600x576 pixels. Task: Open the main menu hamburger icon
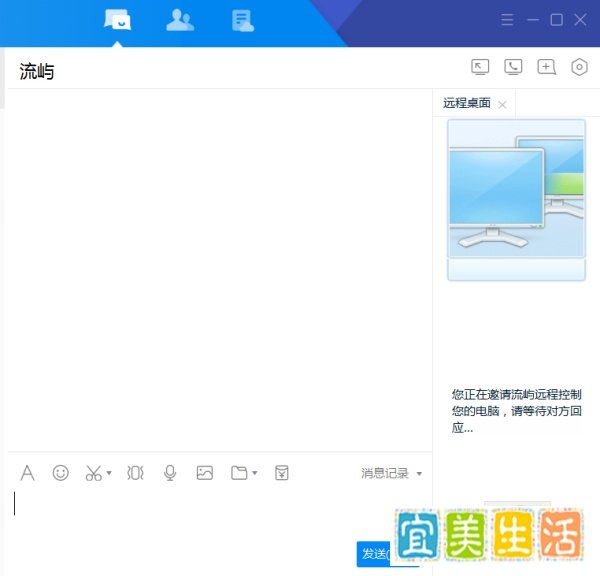tap(507, 20)
